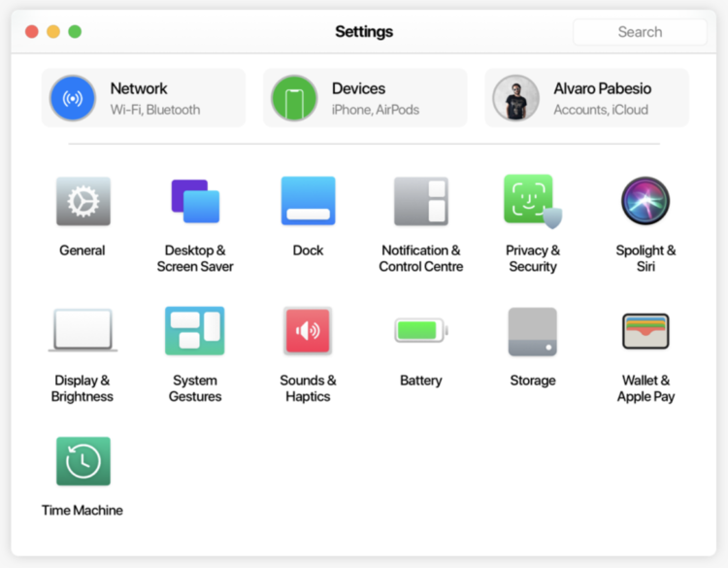This screenshot has height=568, width=728.
Task: Click the green Devices iPhone icon
Action: [294, 98]
